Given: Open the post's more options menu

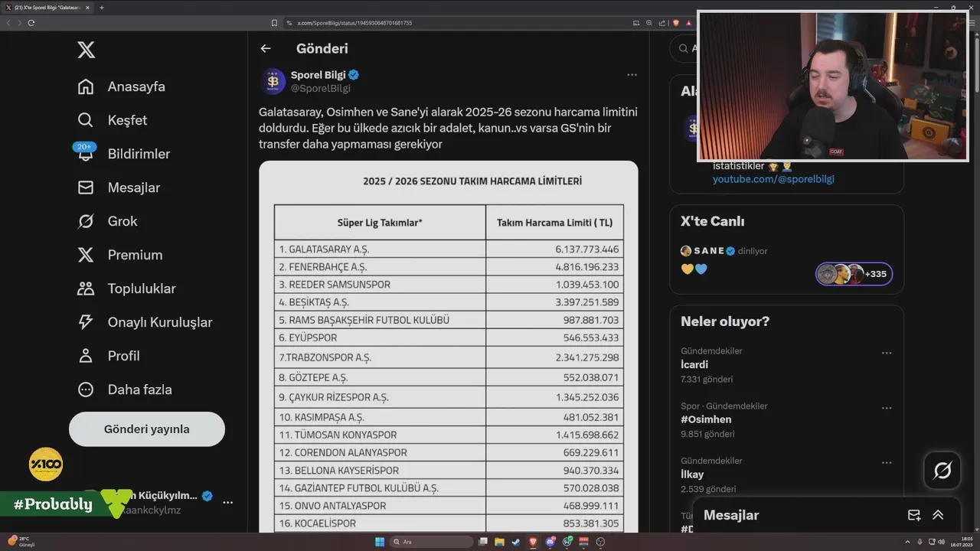Looking at the screenshot, I should click(632, 75).
